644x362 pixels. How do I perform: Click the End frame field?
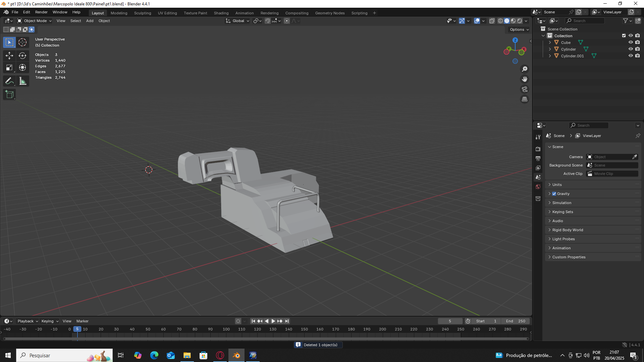click(x=516, y=321)
